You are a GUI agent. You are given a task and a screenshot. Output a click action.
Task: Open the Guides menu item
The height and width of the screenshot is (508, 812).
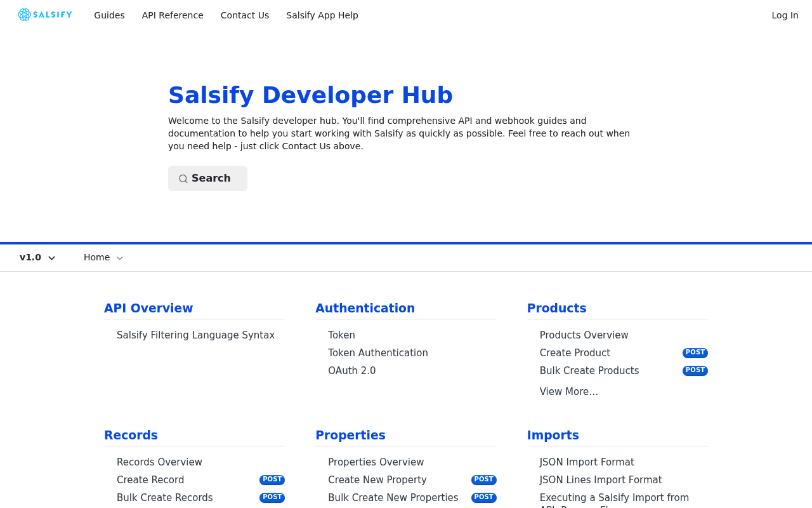tap(109, 15)
